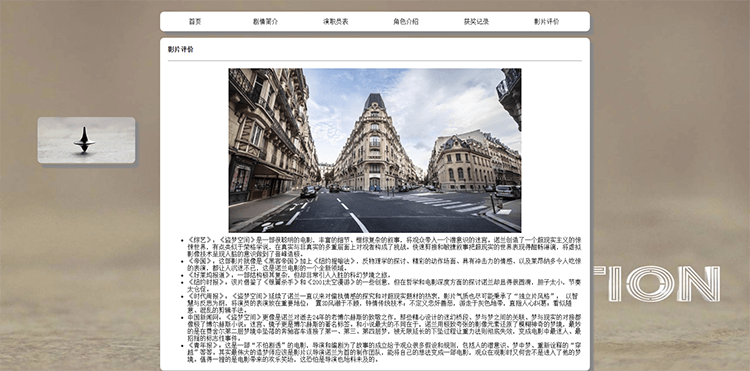Open the 演职员表 cast list tab

(x=336, y=22)
